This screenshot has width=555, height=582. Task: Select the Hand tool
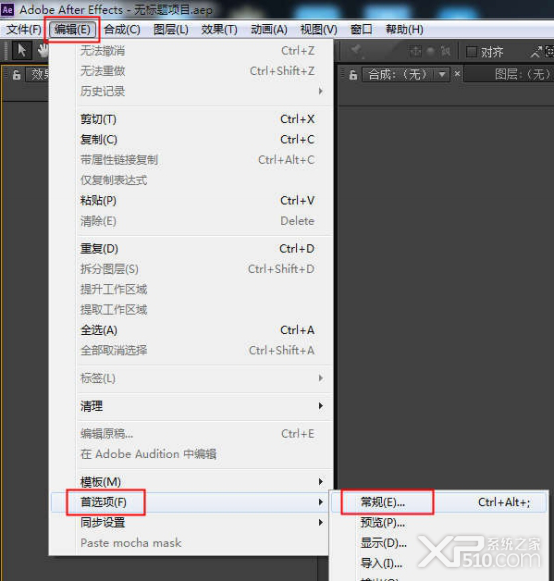pyautogui.click(x=43, y=50)
